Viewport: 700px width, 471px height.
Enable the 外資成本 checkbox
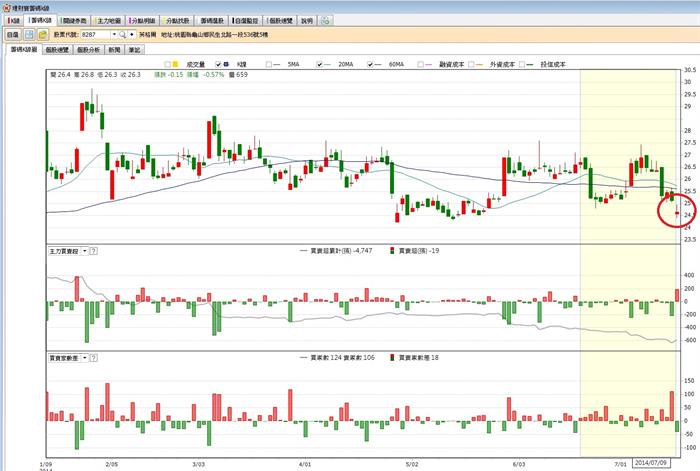point(471,65)
